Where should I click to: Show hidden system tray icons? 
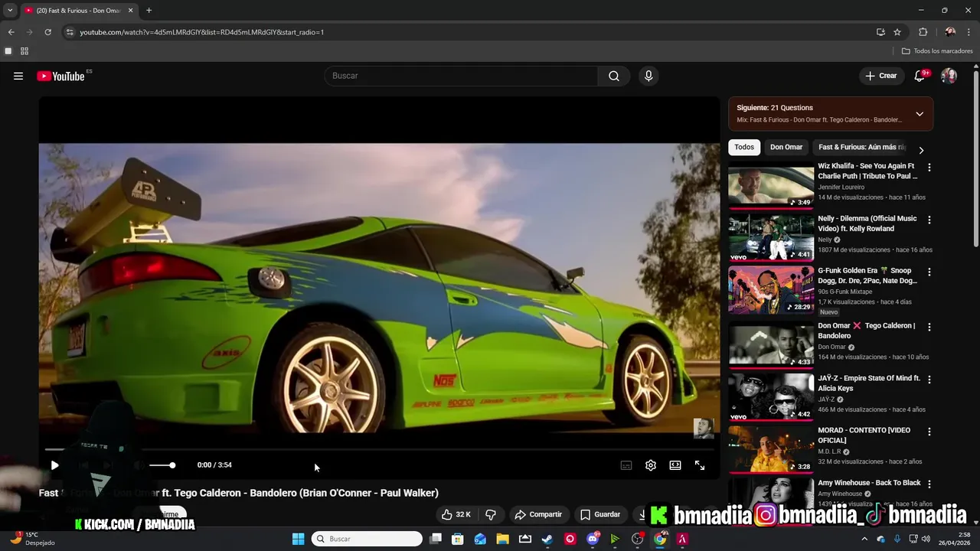864,539
